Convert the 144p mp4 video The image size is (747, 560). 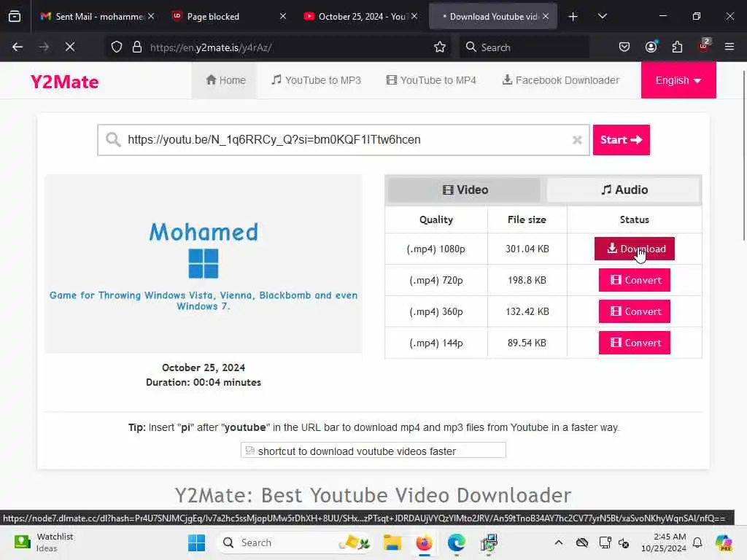(635, 343)
